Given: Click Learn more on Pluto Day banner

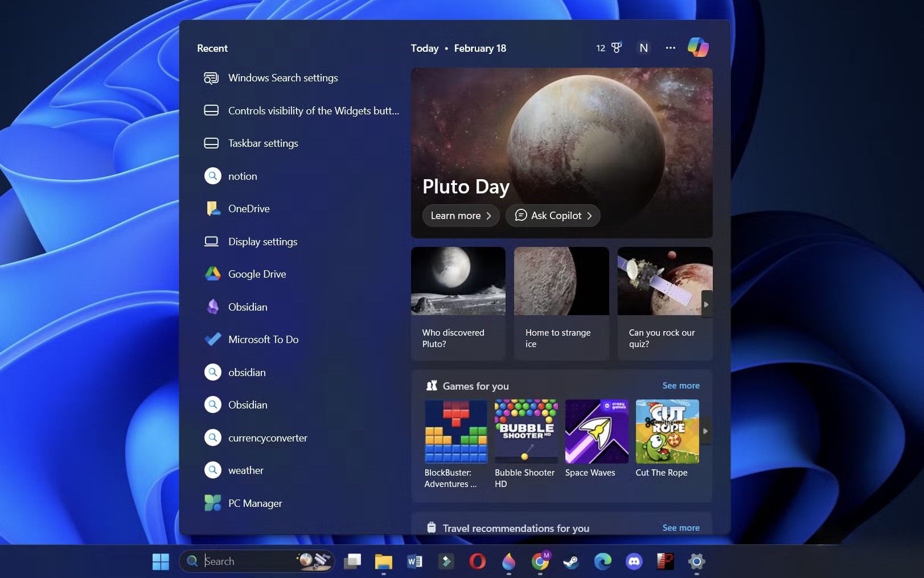Looking at the screenshot, I should [x=460, y=216].
